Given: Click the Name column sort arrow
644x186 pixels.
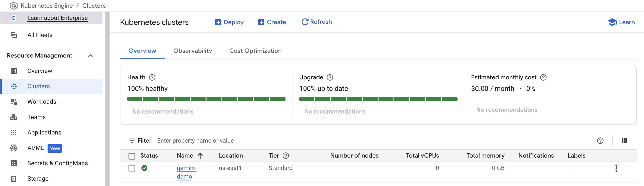Looking at the screenshot, I should pos(200,156).
